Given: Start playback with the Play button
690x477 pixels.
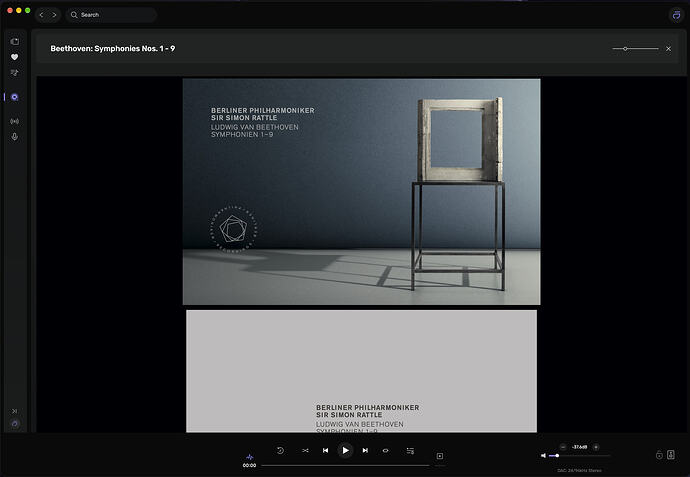Looking at the screenshot, I should point(345,450).
